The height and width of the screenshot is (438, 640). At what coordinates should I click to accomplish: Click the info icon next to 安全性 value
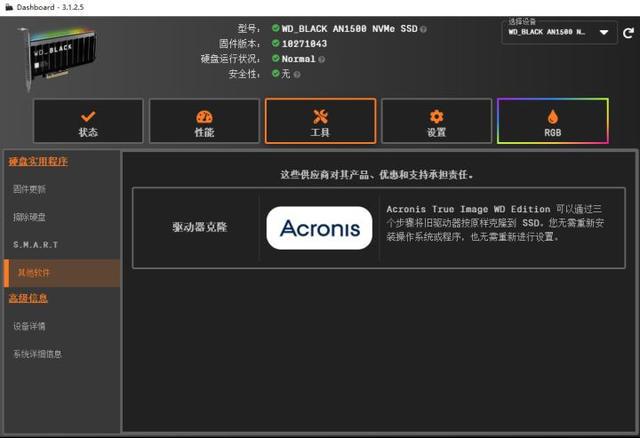coord(297,74)
